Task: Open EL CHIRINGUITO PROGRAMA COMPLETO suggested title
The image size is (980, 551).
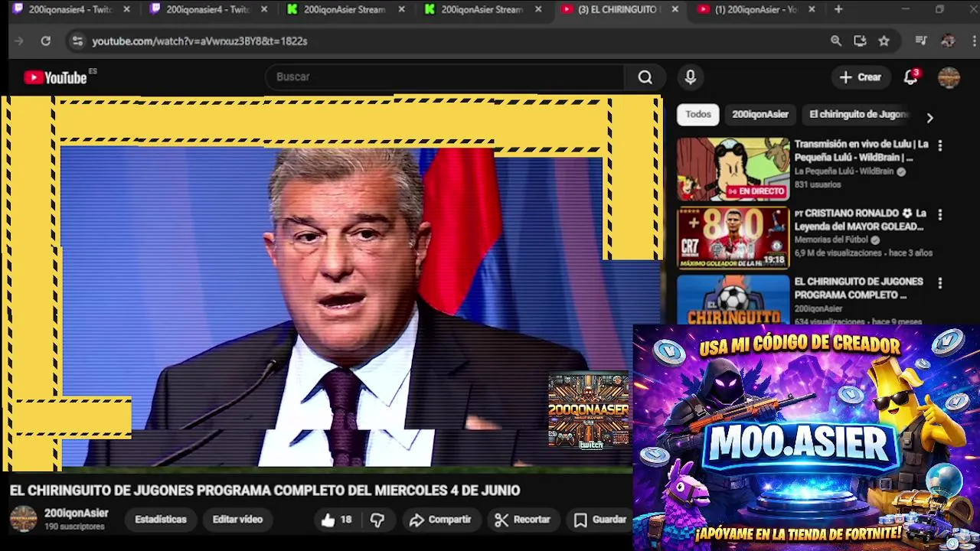Action: click(858, 289)
